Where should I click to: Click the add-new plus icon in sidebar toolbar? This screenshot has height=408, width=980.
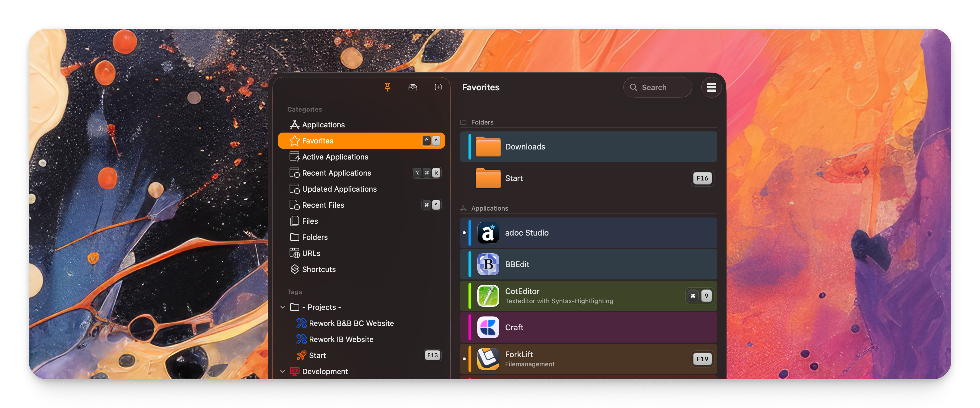(438, 87)
